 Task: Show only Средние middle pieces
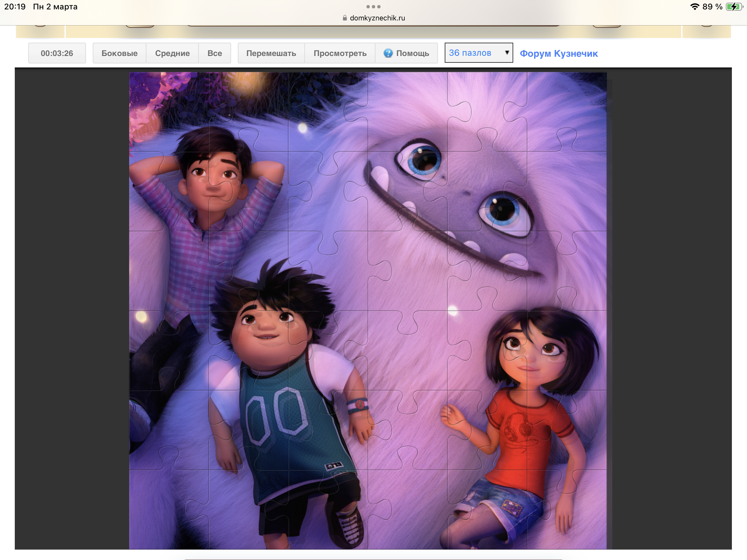pos(172,53)
